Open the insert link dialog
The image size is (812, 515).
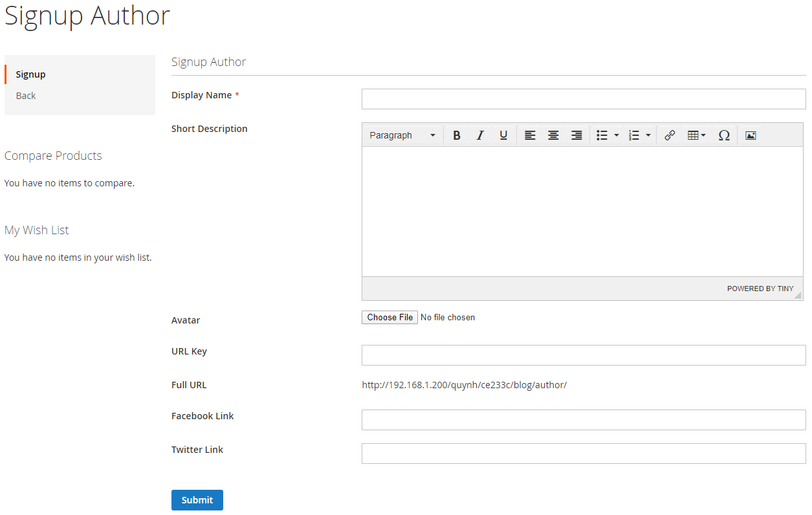click(x=670, y=135)
